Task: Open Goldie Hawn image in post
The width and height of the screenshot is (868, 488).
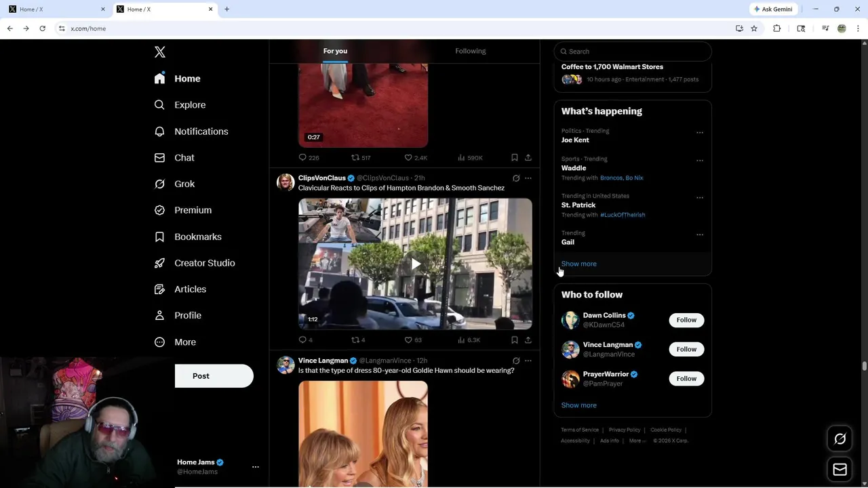Action: (363, 434)
